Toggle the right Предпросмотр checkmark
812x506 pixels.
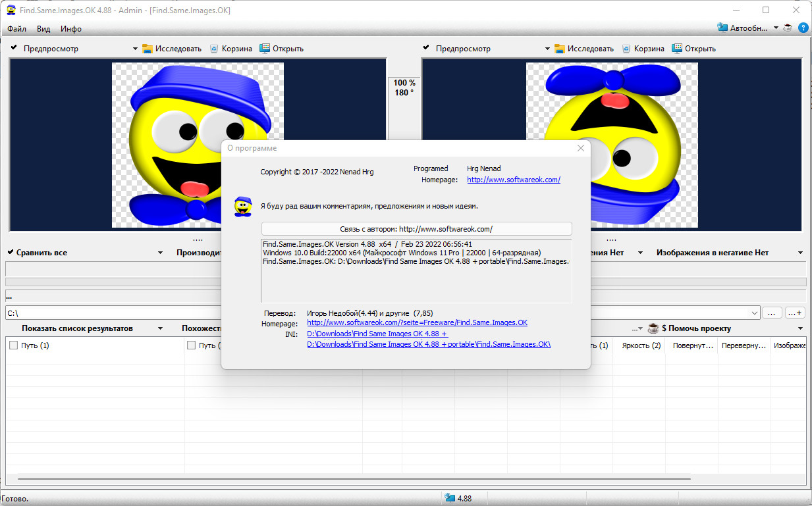pyautogui.click(x=426, y=48)
